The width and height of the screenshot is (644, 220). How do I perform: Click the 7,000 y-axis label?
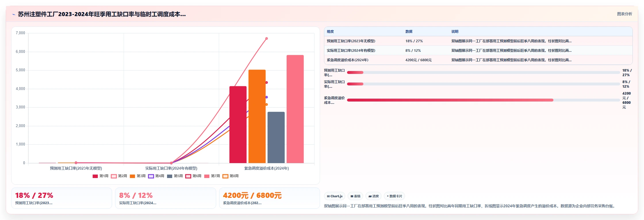click(20, 33)
